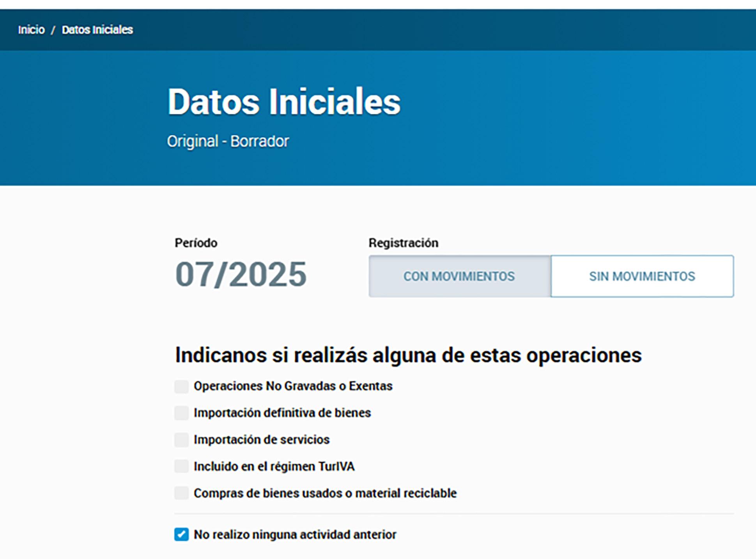Select the CON MOVIMIENTOS registration option
The image size is (756, 559).
click(x=459, y=276)
